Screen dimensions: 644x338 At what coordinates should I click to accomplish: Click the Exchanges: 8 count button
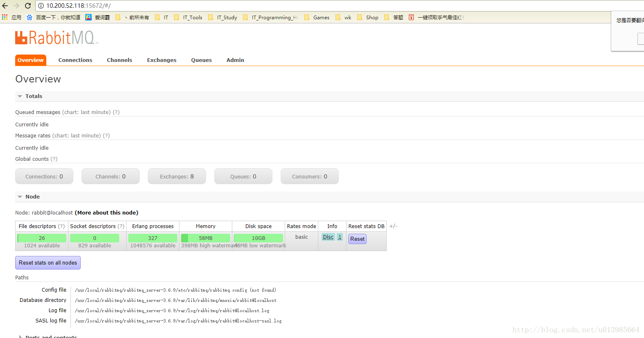point(177,176)
